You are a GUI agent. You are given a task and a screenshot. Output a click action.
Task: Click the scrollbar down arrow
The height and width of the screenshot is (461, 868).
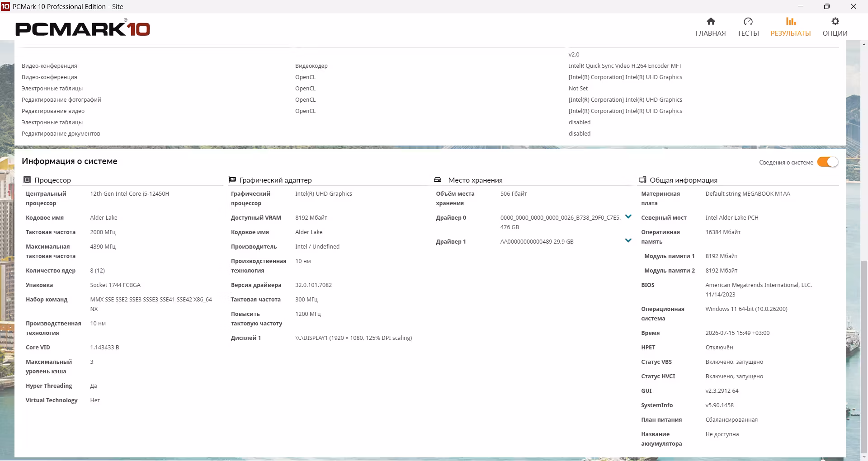864,457
